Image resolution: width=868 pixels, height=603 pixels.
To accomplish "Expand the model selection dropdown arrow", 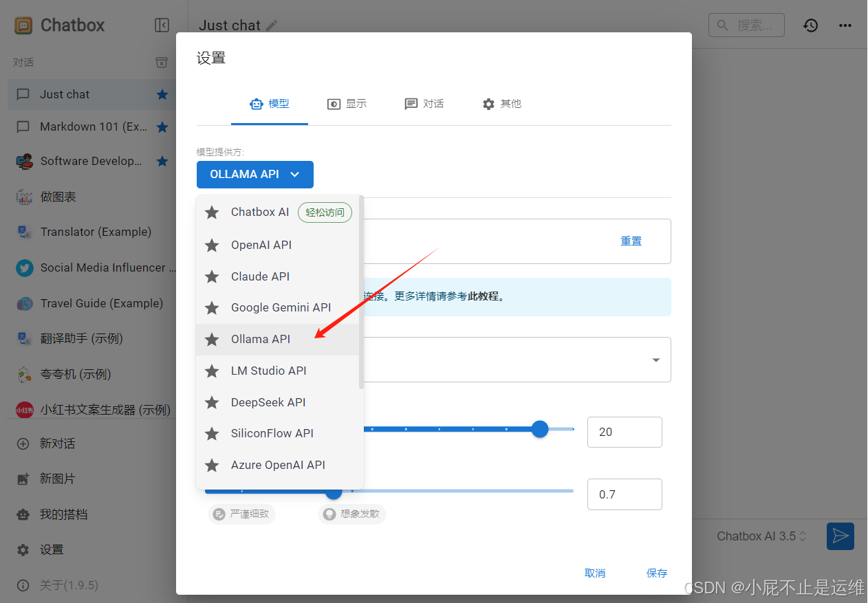I will pyautogui.click(x=656, y=360).
